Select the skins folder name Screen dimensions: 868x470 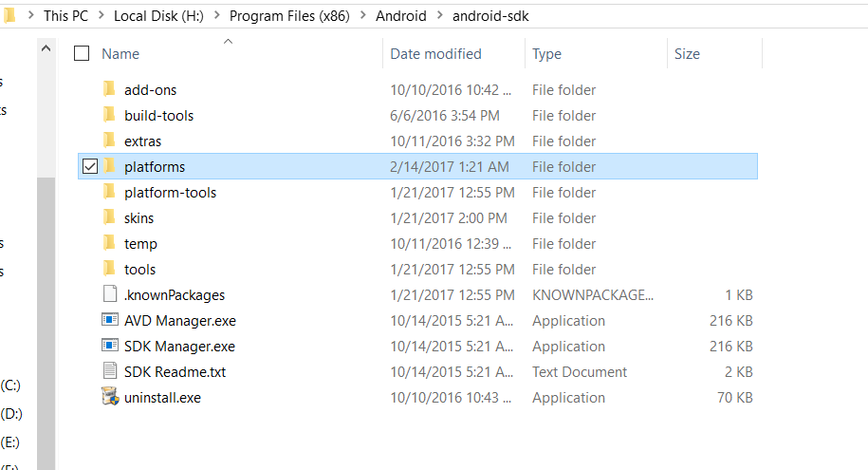[139, 218]
